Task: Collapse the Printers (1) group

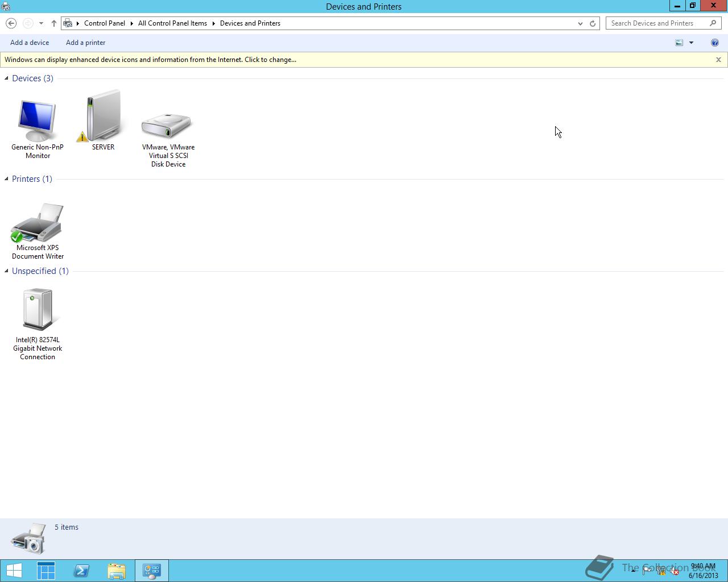Action: (6, 179)
